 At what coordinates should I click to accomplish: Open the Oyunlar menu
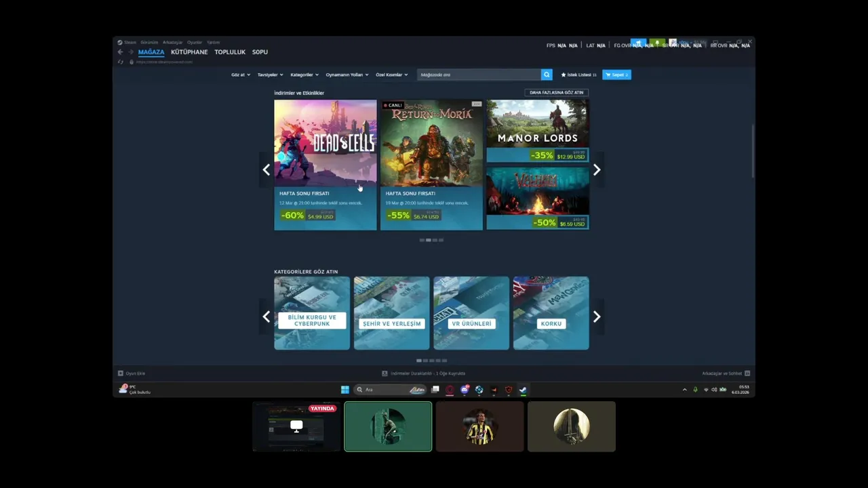195,42
